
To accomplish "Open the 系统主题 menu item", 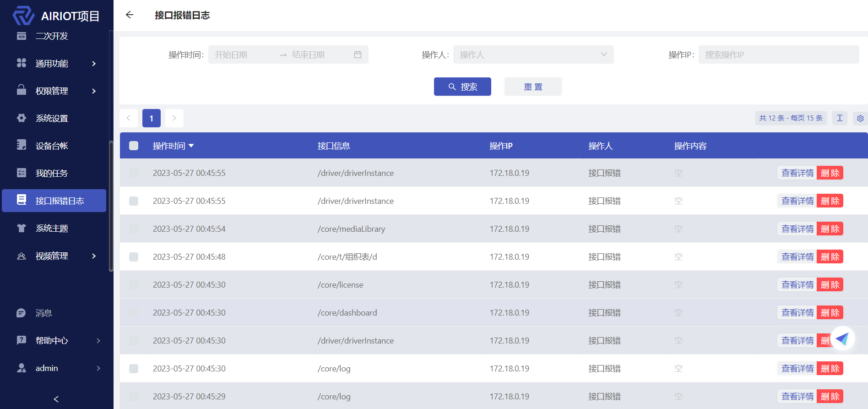I will [x=54, y=228].
